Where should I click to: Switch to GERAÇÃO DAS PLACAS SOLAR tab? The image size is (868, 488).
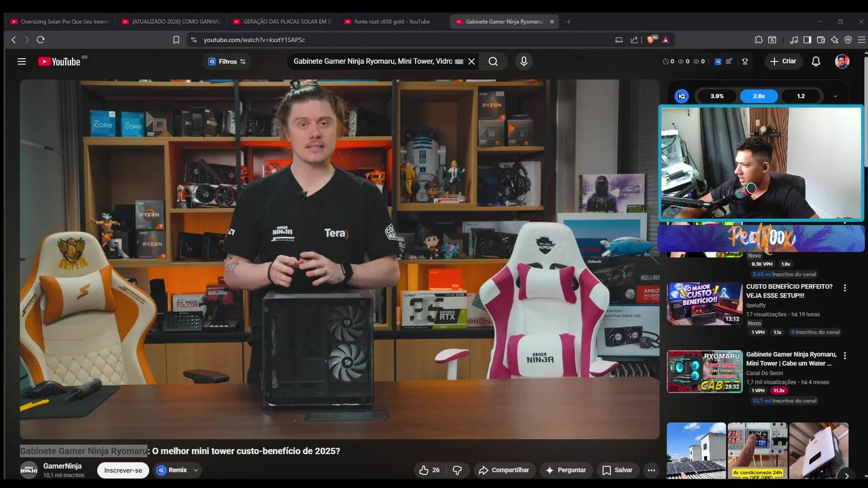pyautogui.click(x=282, y=22)
